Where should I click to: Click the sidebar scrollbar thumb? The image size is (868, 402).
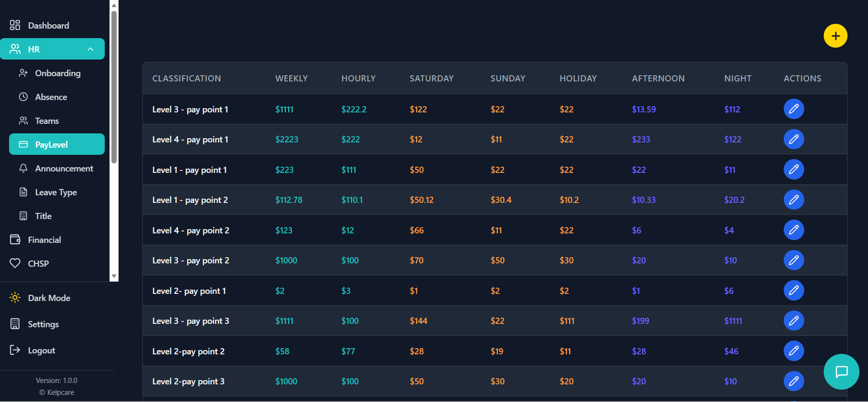click(x=114, y=87)
